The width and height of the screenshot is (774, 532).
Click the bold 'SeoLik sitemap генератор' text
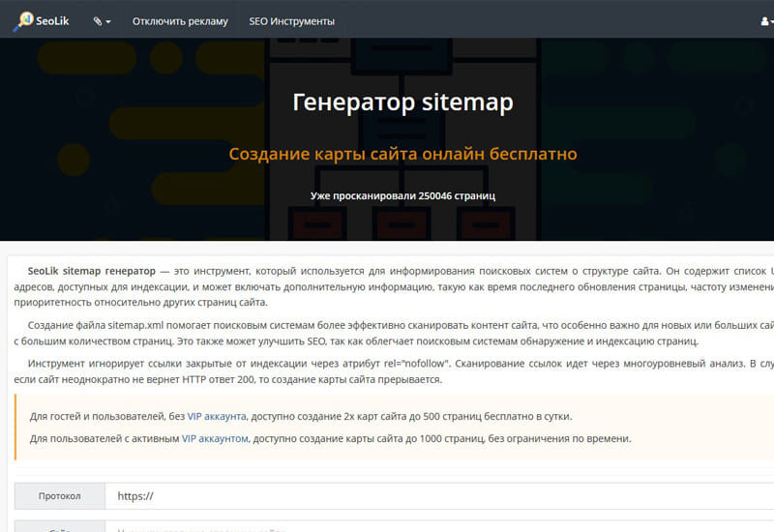[x=91, y=271]
